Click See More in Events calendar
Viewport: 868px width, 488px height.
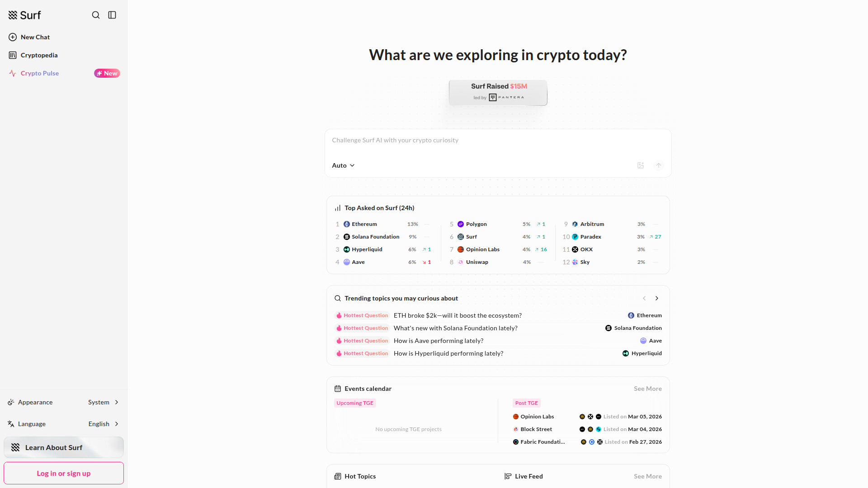[x=647, y=389]
